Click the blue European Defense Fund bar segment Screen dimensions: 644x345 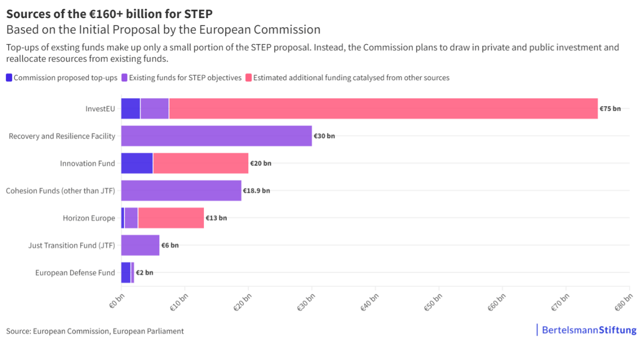pyautogui.click(x=126, y=272)
